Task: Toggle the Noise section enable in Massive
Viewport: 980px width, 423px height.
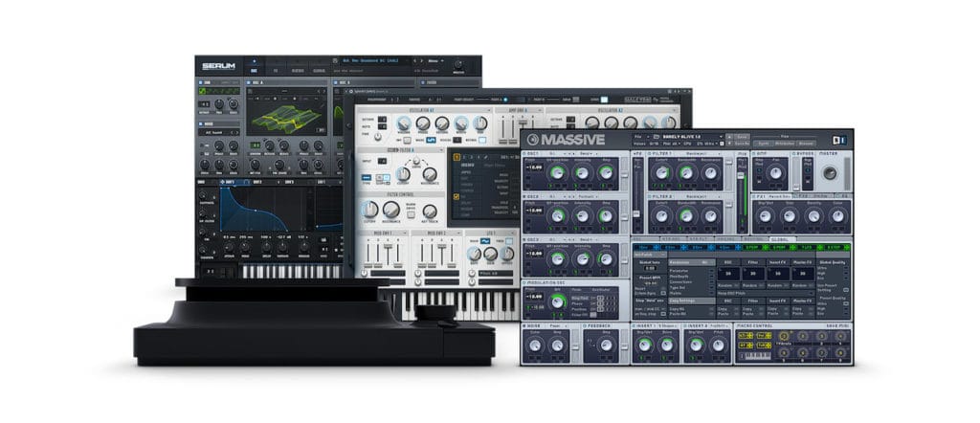Action: point(523,325)
